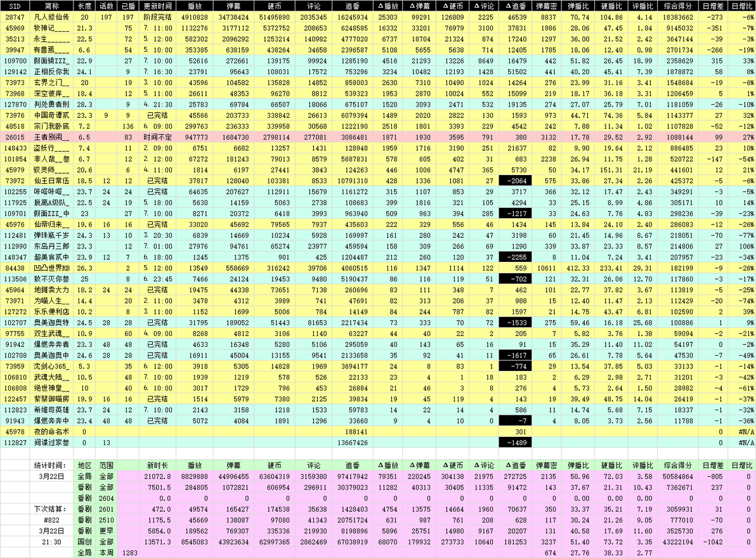Click SID cell 39947
Screen dimensions: 756x558
coord(15,49)
